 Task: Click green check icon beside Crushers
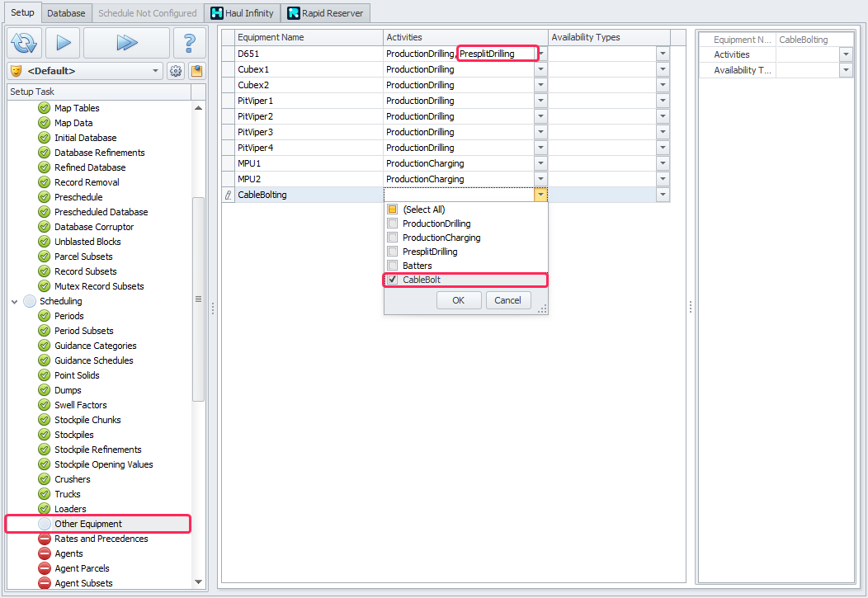tap(45, 479)
